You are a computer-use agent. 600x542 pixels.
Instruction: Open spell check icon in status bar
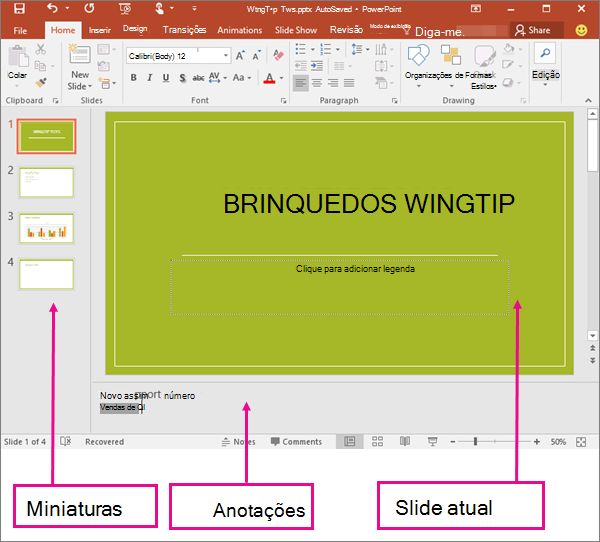click(x=65, y=441)
